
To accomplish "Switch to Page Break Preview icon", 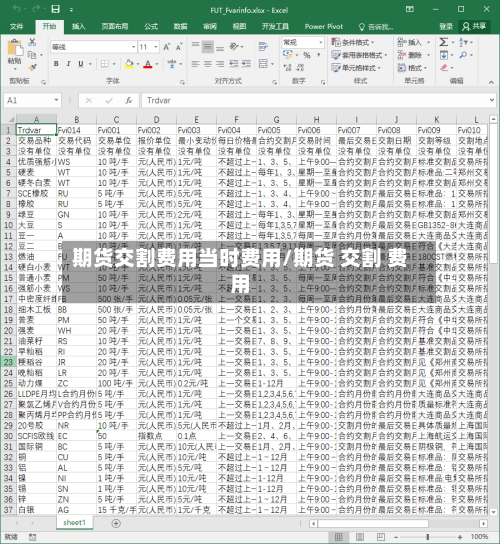I will click(381, 537).
